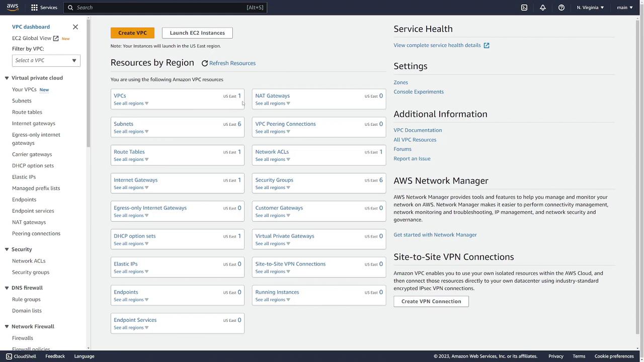
Task: Click the Refresh Resources icon
Action: 205,63
